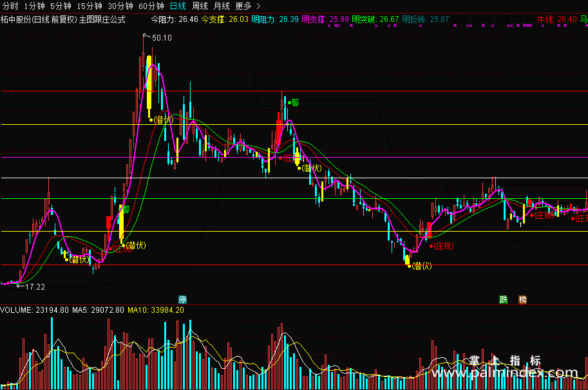Click the 明支撑: 25.99 value
The width and height of the screenshot is (588, 390).
coord(325,19)
